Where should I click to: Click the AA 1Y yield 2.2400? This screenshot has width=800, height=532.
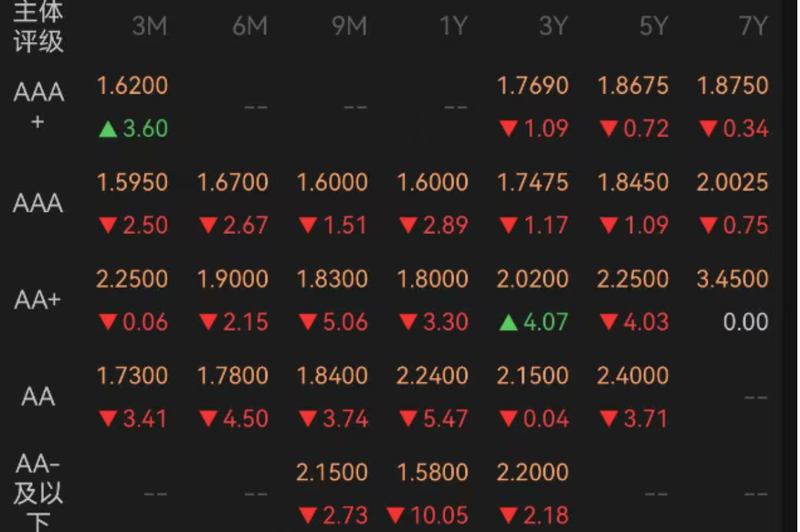tap(432, 376)
